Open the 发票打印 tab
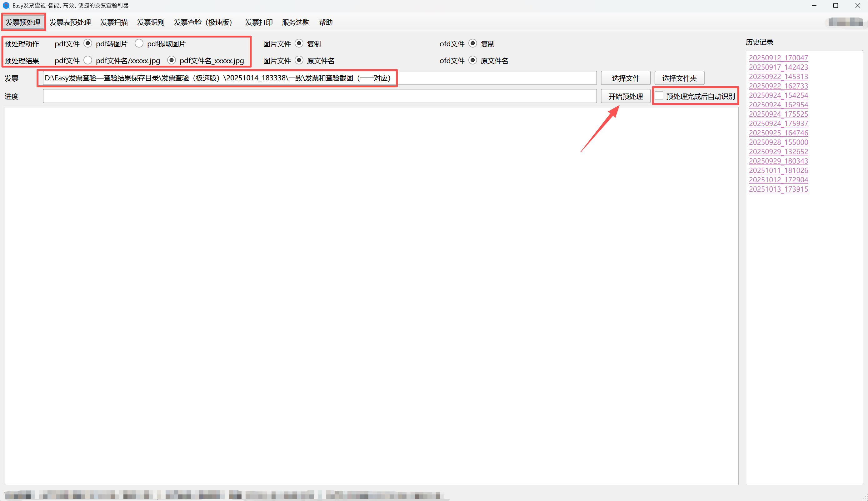The height and width of the screenshot is (501, 868). tap(258, 23)
